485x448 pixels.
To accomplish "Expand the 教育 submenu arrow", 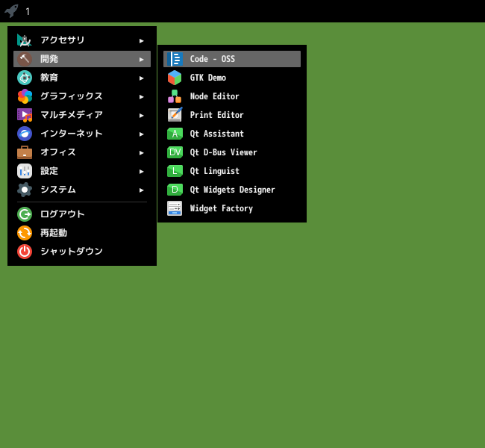I will 142,78.
